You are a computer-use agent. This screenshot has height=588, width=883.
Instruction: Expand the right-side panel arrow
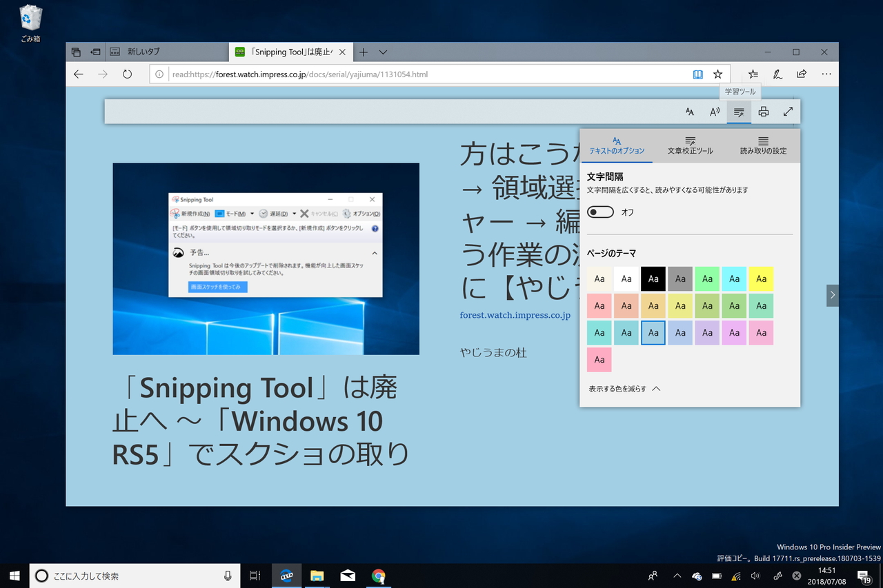[x=832, y=295]
